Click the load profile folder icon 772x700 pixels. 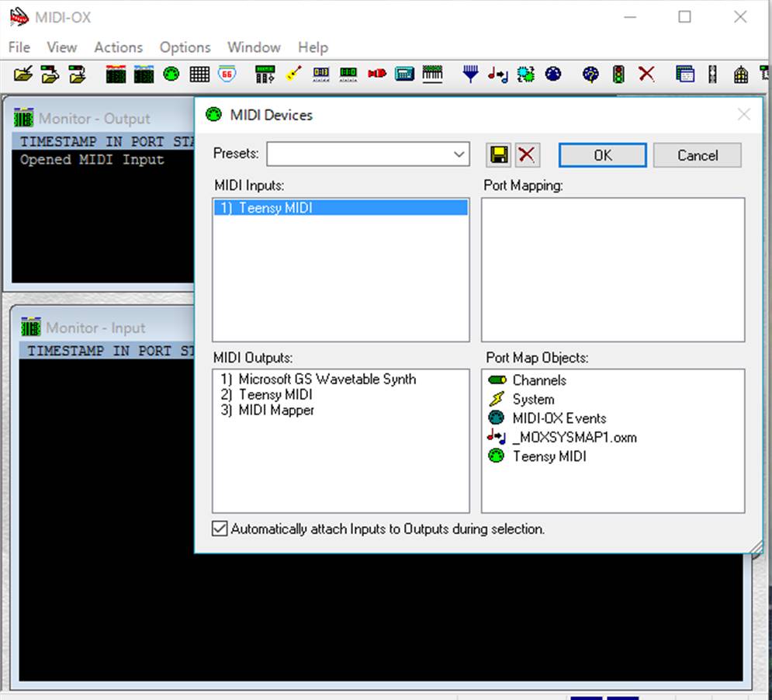pyautogui.click(x=50, y=75)
